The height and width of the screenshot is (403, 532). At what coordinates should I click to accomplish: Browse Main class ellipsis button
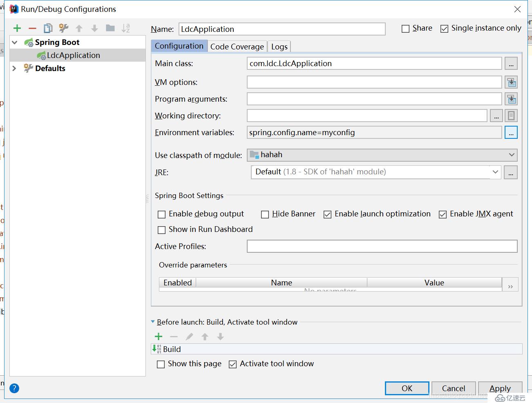(x=511, y=64)
